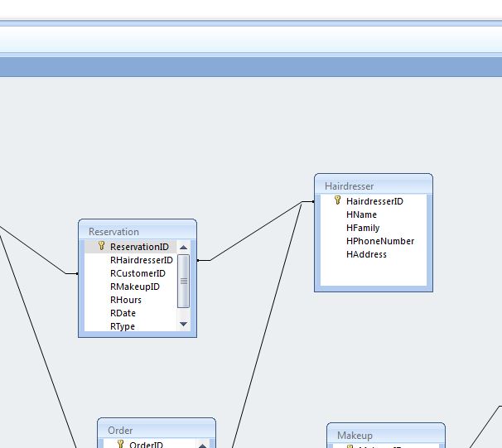Viewport: 502px width, 448px height.
Task: Click the ReservationID primary key icon
Action: 102,246
